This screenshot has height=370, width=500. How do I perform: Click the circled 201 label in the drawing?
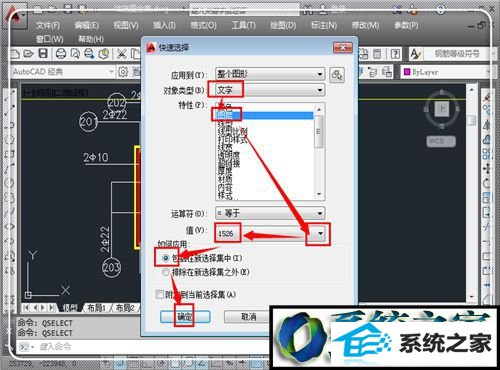88,122
